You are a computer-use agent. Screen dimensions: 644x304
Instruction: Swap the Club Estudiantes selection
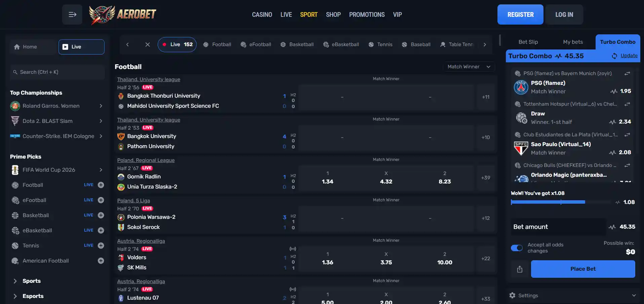click(x=627, y=135)
